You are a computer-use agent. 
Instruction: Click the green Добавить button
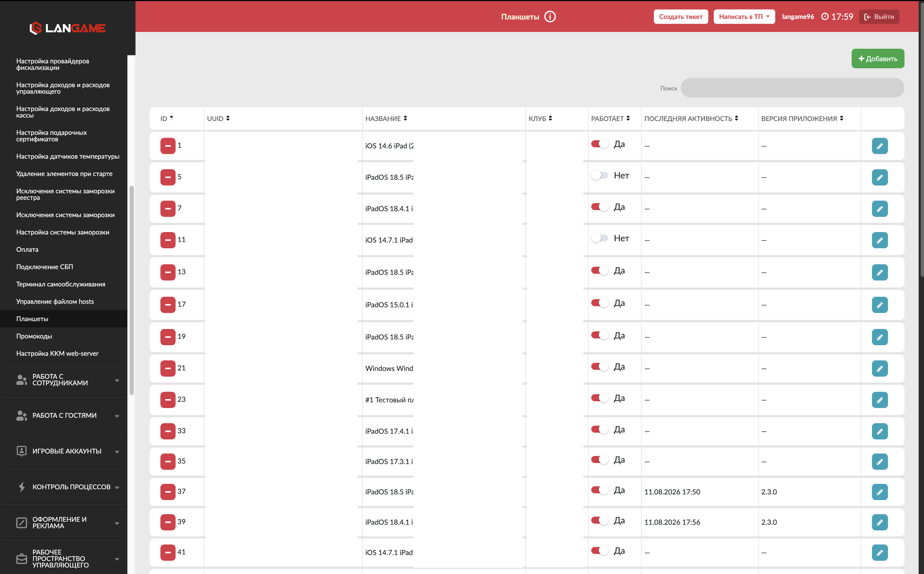click(878, 58)
